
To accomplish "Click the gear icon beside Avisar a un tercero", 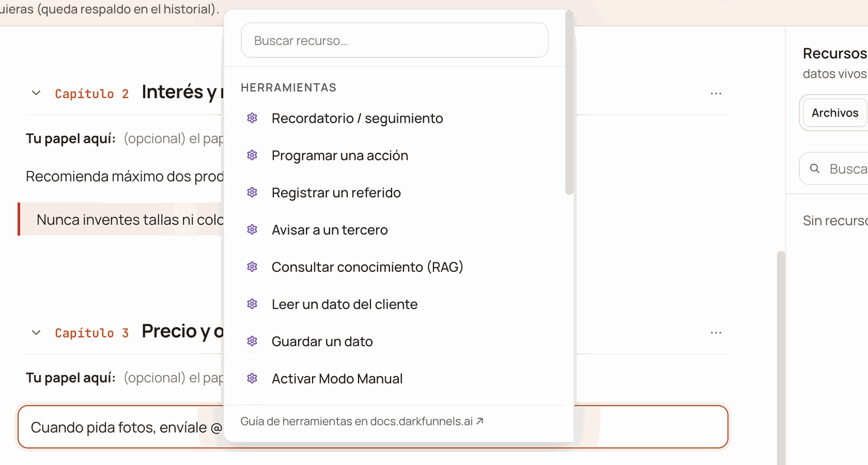I will 252,230.
